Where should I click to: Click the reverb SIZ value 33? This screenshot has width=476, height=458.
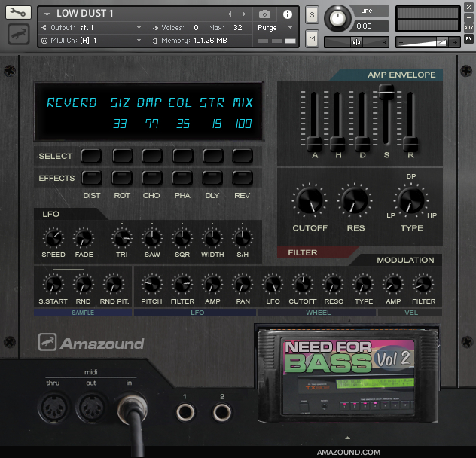coord(120,124)
